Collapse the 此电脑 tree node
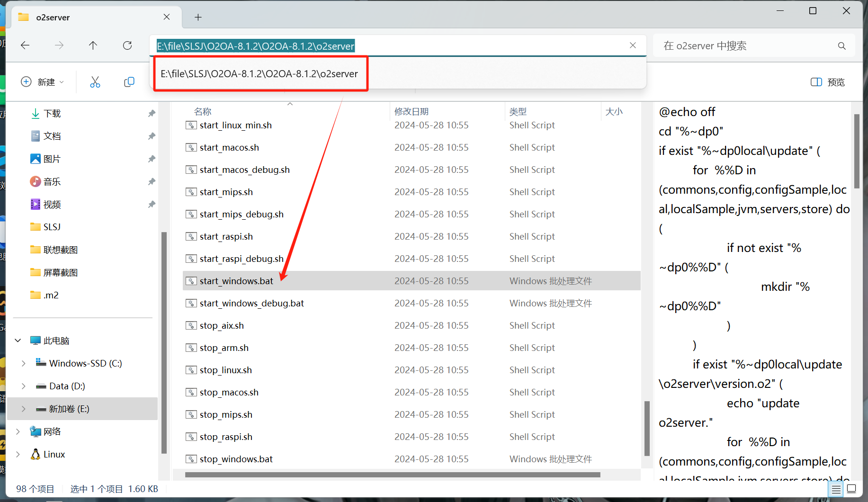This screenshot has height=502, width=868. pyautogui.click(x=18, y=341)
